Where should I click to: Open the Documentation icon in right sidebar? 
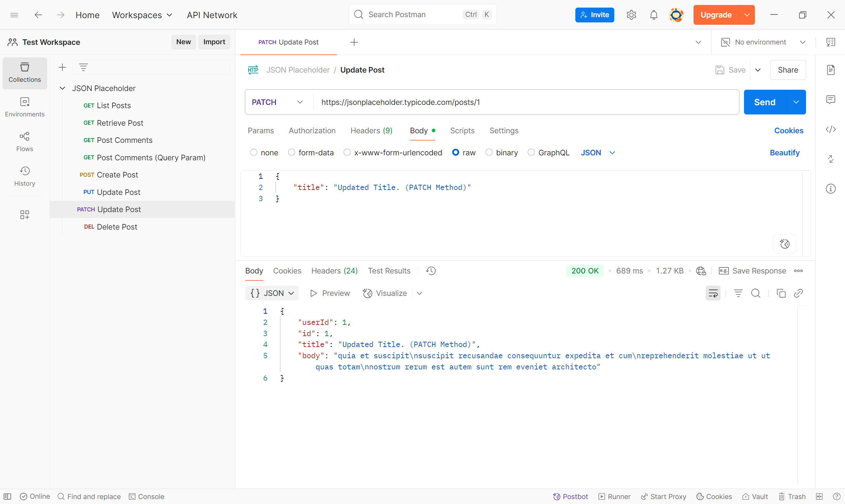[830, 70]
